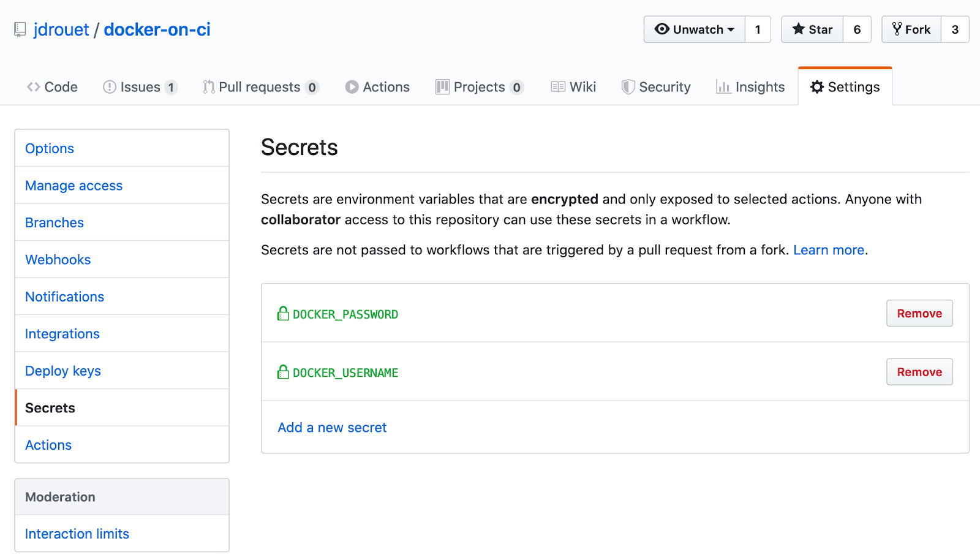The image size is (980, 560).
Task: Click the Add a new secret link
Action: (332, 428)
